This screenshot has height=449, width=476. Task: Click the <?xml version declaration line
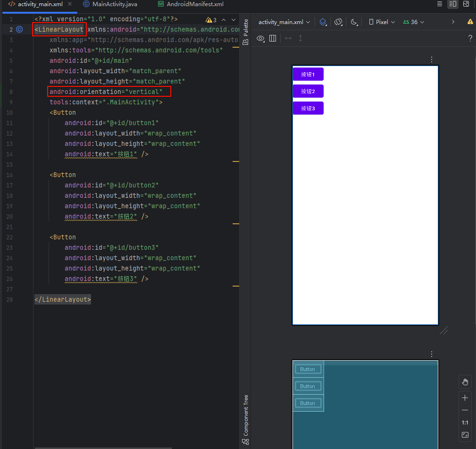(106, 19)
